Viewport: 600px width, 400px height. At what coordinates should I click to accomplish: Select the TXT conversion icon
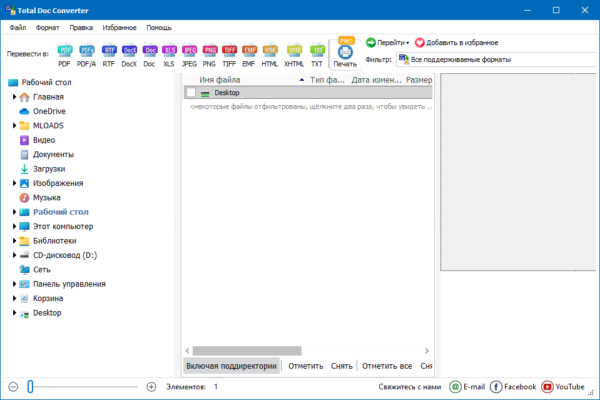(x=317, y=50)
